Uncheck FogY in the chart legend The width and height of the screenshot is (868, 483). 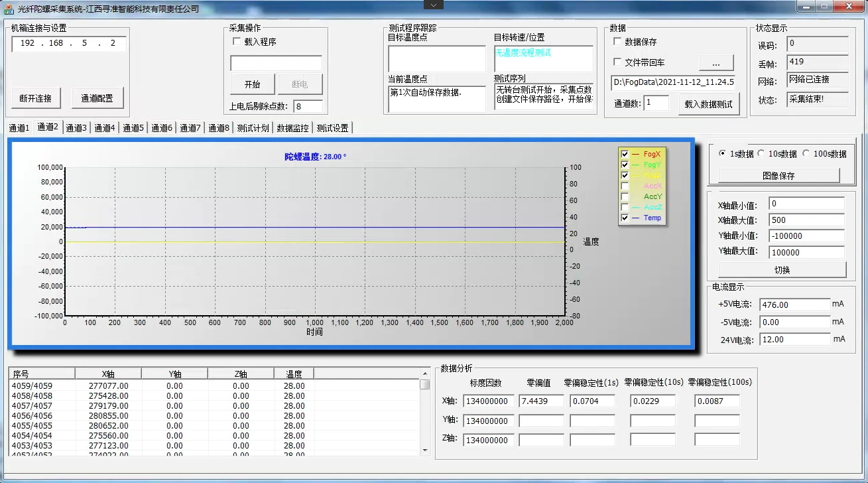625,165
